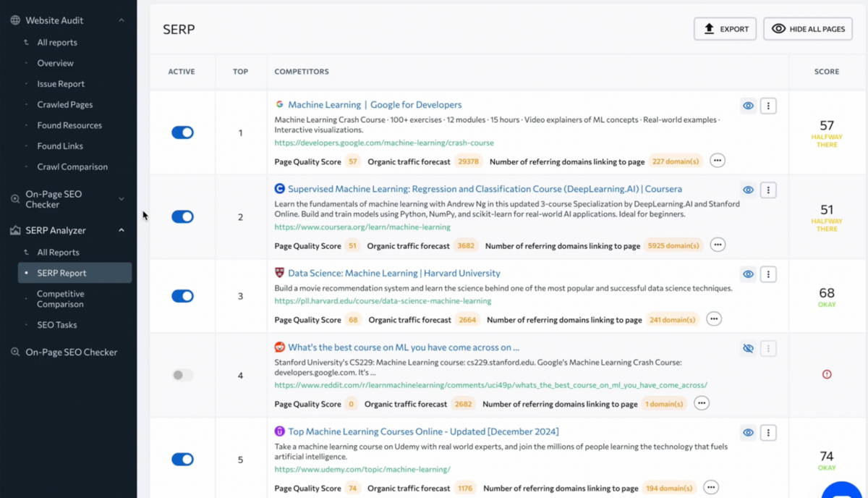The image size is (868, 498).
Task: Open the three-dot menu for the Harvard University result
Action: click(768, 274)
